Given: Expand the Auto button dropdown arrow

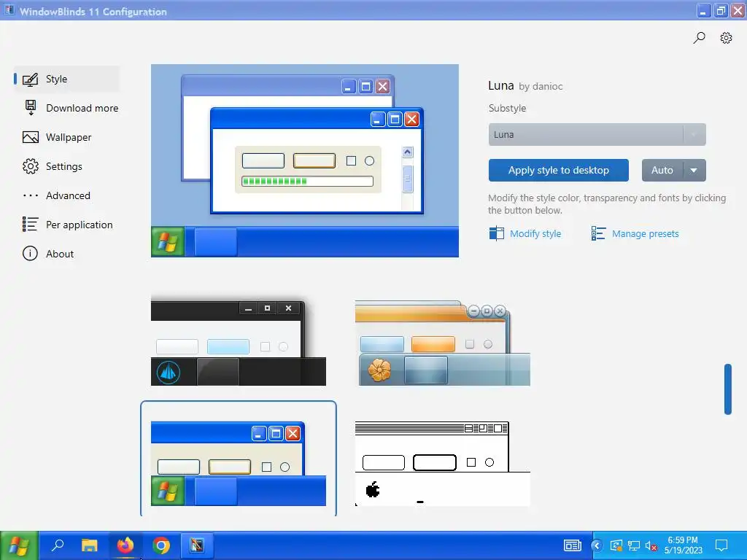Looking at the screenshot, I should point(694,171).
